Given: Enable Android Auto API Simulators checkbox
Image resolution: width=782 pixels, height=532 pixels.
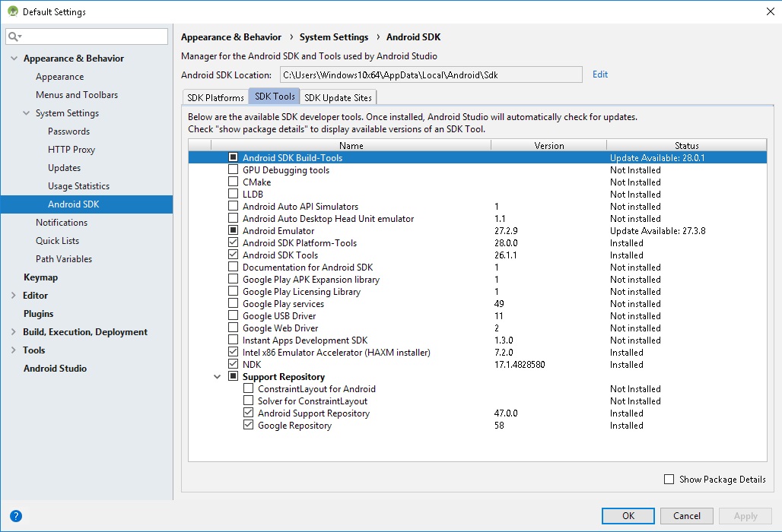Looking at the screenshot, I should 233,206.
